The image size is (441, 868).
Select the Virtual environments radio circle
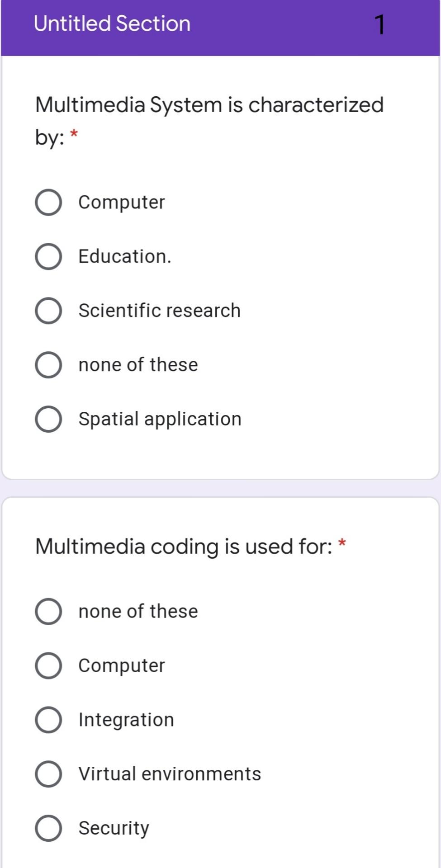pos(48,774)
